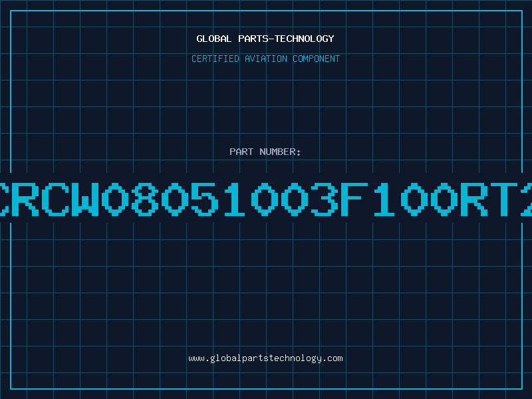Click the word GLOBAL in the header
532x399 pixels.
(214, 39)
